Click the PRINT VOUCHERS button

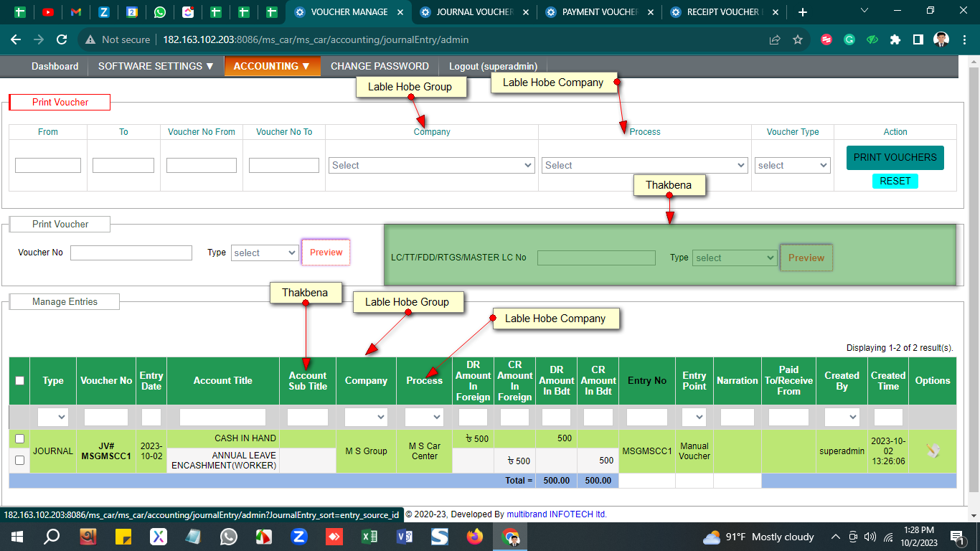(x=895, y=157)
